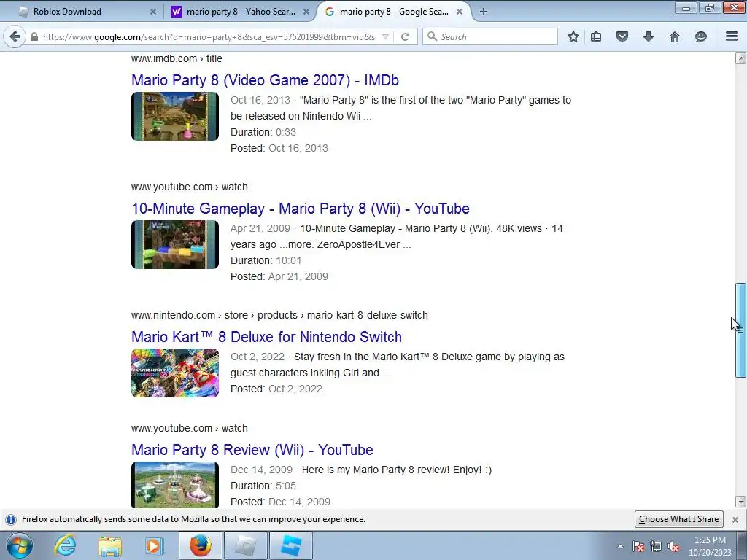
Task: Click the Firefox taskbar icon
Action: click(x=201, y=545)
